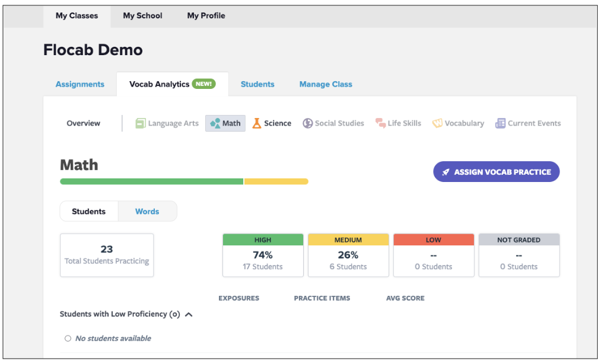Click the PRACTICE ITEMS column header

coord(322,298)
